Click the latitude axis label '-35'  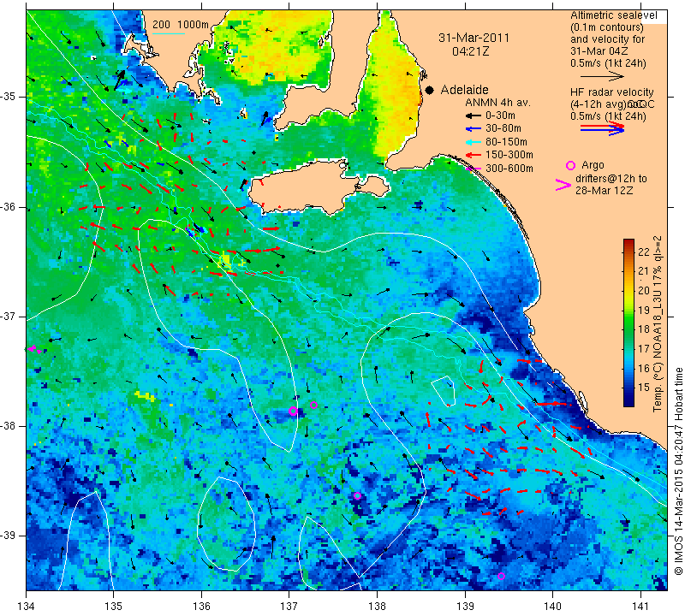click(9, 96)
